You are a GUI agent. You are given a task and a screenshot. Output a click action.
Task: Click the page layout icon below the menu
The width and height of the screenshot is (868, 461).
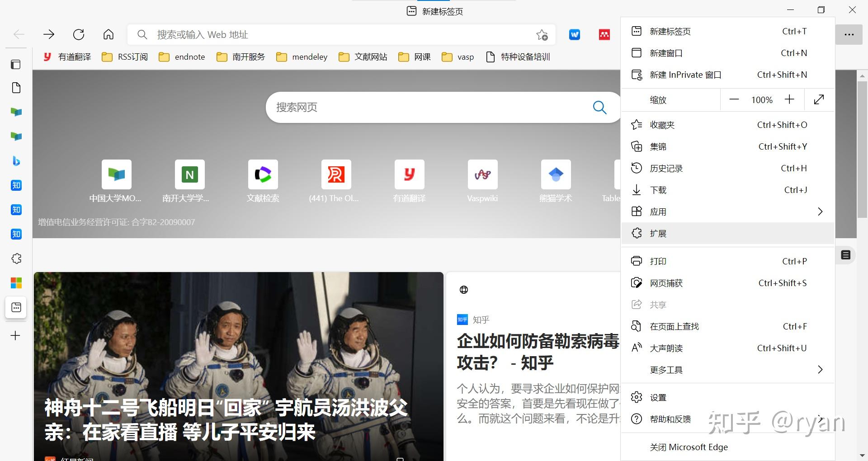(x=845, y=255)
